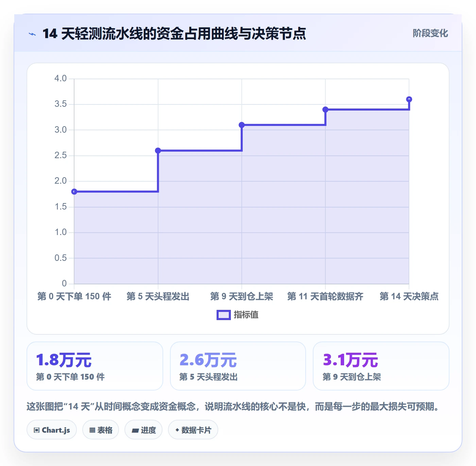Click the x-axis label 第 9 天到仓上架
The image size is (476, 466).
pyautogui.click(x=242, y=296)
